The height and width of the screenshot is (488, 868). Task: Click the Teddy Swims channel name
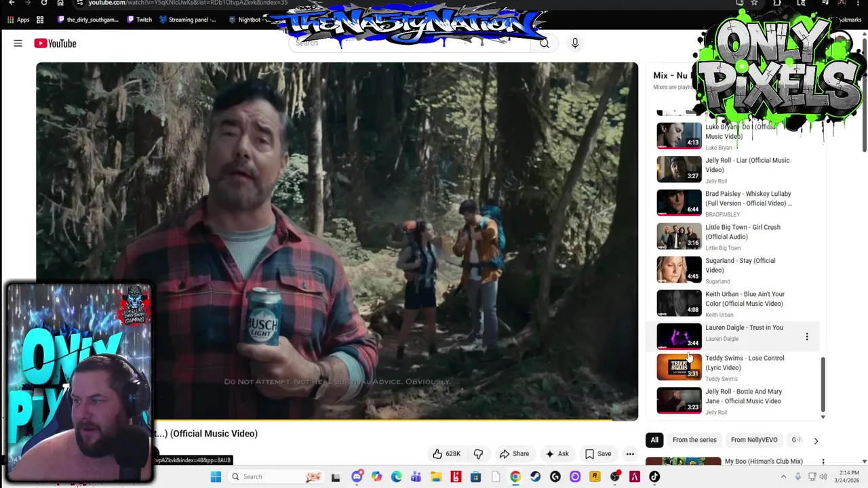721,379
